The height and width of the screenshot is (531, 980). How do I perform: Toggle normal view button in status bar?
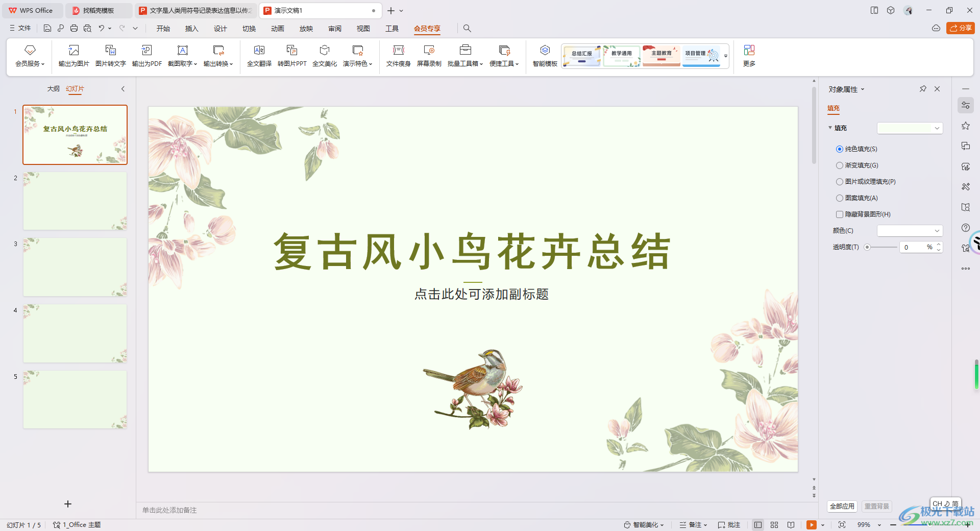[x=758, y=525]
